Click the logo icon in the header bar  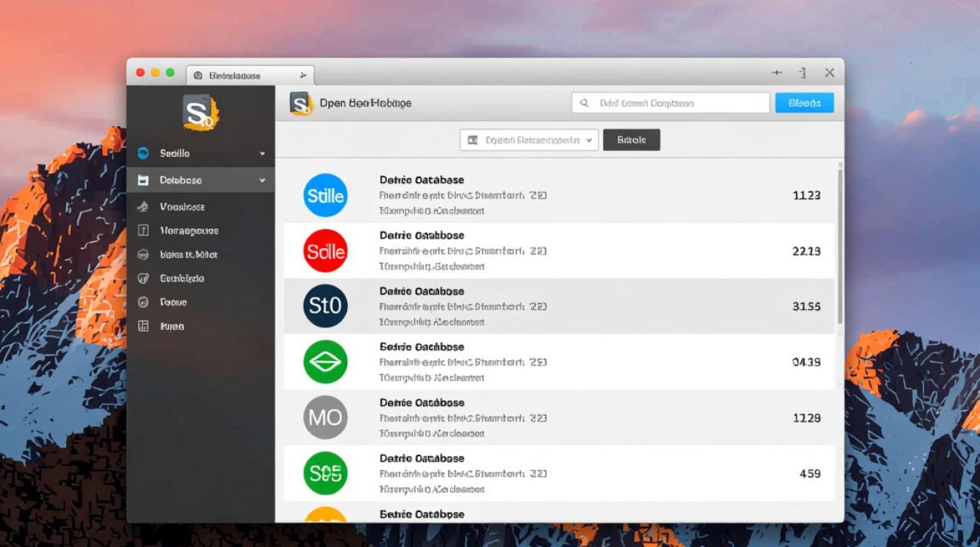click(x=300, y=104)
